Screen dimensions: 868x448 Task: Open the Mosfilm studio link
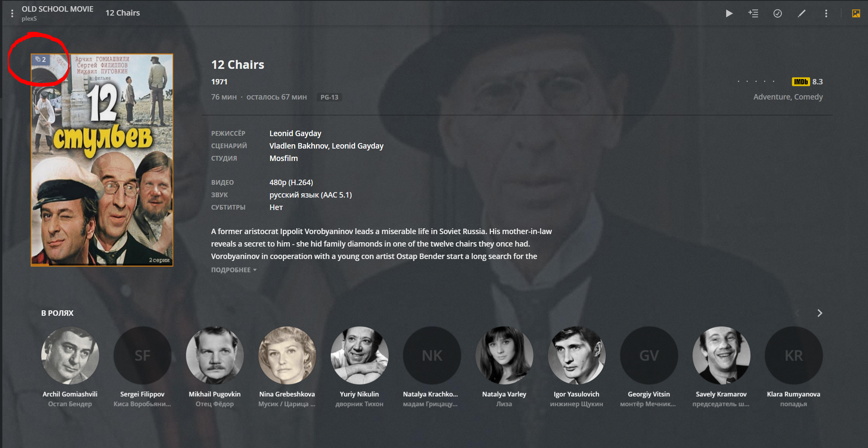(x=284, y=158)
